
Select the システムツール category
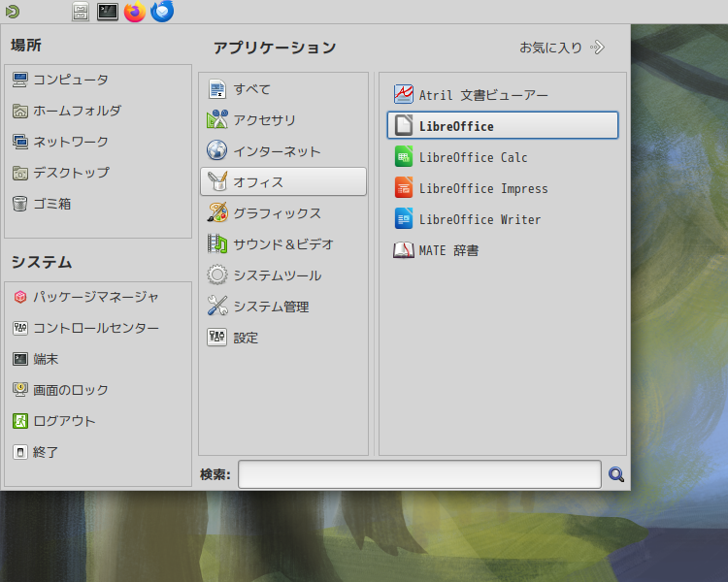click(x=283, y=275)
